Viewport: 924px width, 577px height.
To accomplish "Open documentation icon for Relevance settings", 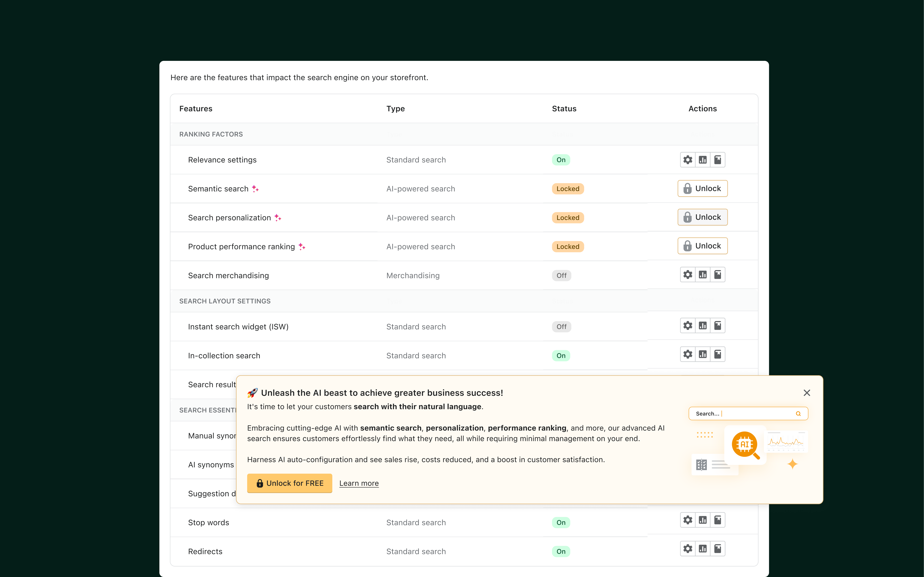I will point(717,160).
